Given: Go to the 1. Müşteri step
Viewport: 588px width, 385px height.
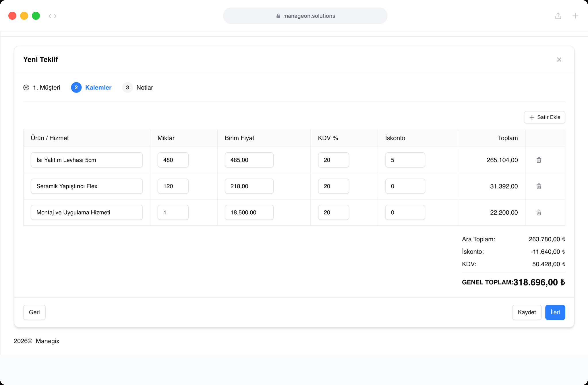Looking at the screenshot, I should [x=42, y=87].
